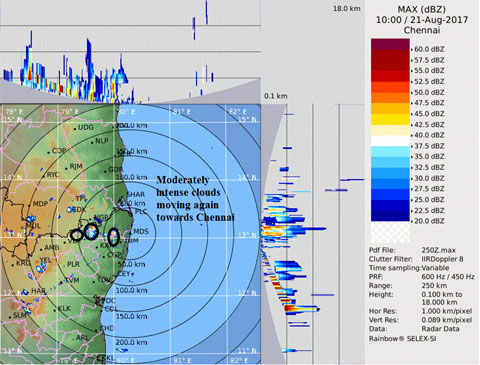Click the UDG station label
Image resolution: width=480 pixels, height=365 pixels.
[x=86, y=128]
